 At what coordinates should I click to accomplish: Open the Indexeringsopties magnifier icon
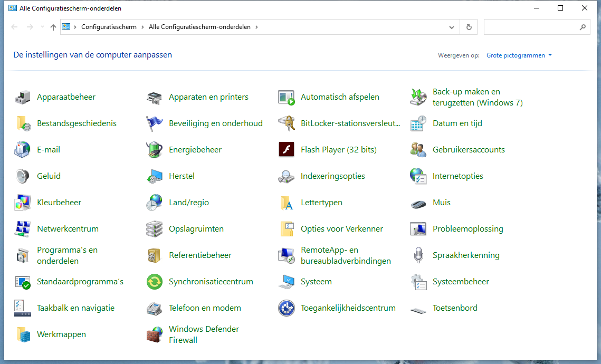coord(287,176)
